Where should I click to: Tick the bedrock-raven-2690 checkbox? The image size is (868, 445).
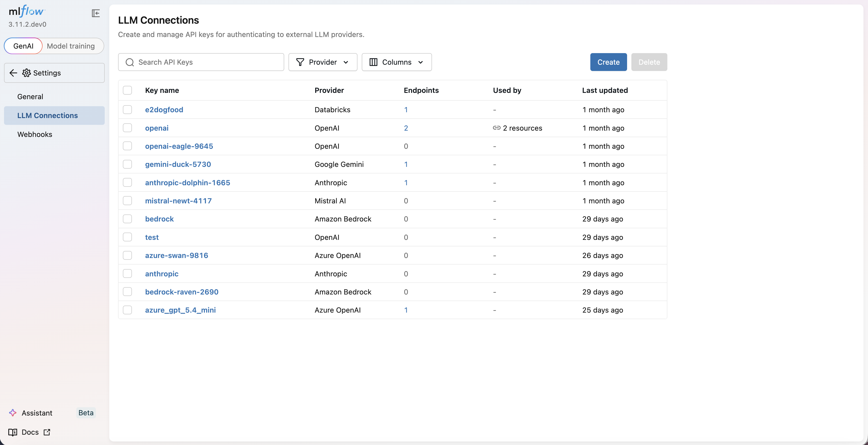coord(127,292)
